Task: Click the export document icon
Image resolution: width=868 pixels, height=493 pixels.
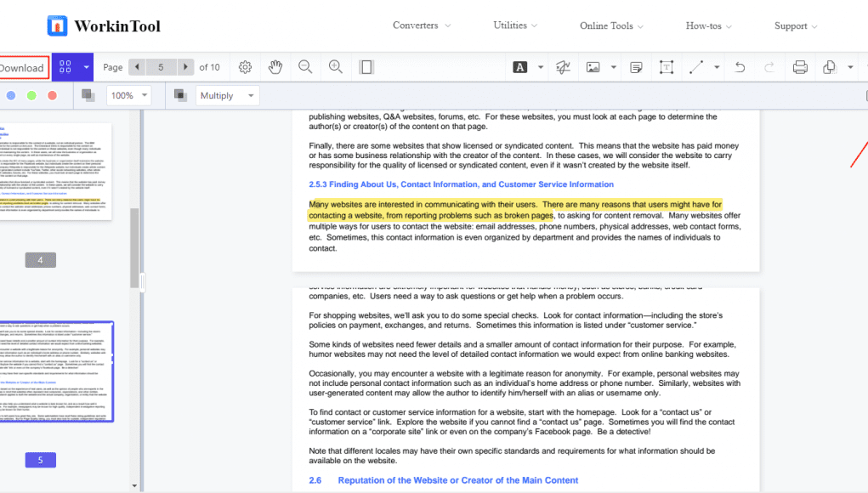Action: point(829,67)
